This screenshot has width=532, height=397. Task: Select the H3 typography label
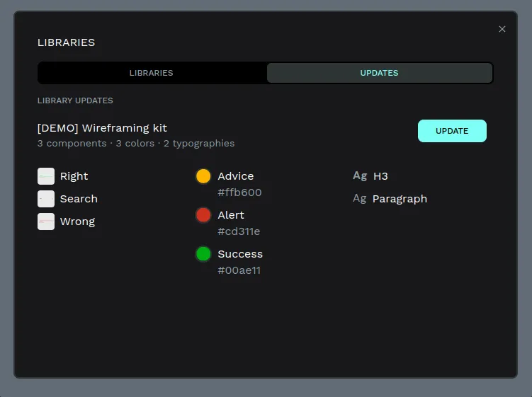[380, 176]
